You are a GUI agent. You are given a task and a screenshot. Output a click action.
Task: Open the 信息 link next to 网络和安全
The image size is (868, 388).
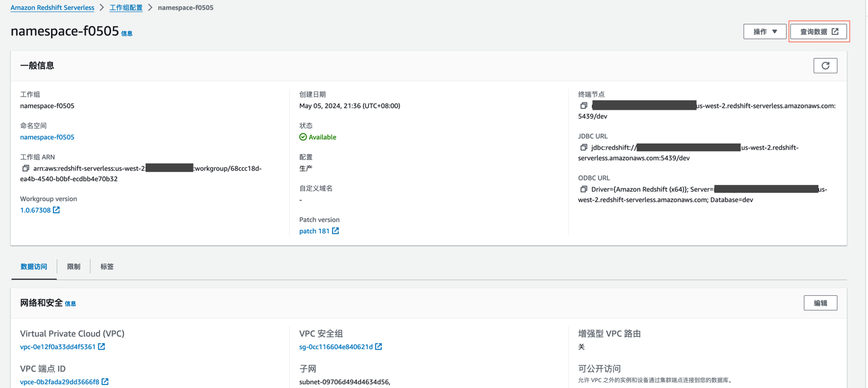[x=70, y=304]
